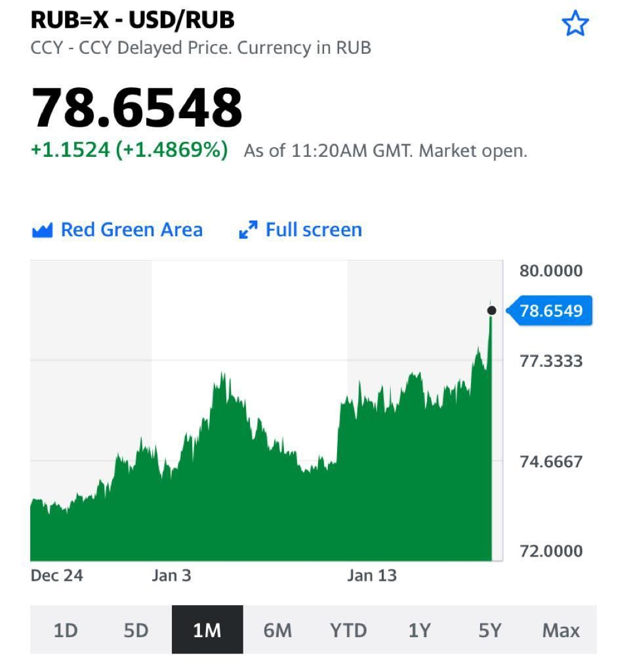Click the 77.3333 axis label
The image size is (627, 672).
point(551,362)
